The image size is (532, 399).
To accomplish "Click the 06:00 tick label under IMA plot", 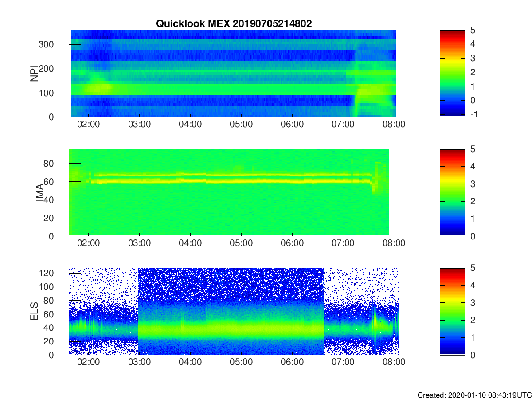I will point(292,243).
